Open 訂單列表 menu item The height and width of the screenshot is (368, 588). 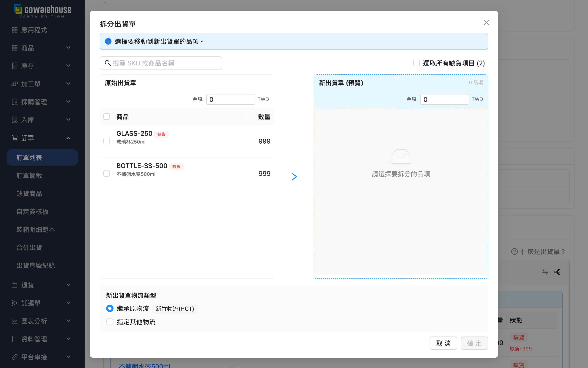click(x=42, y=157)
